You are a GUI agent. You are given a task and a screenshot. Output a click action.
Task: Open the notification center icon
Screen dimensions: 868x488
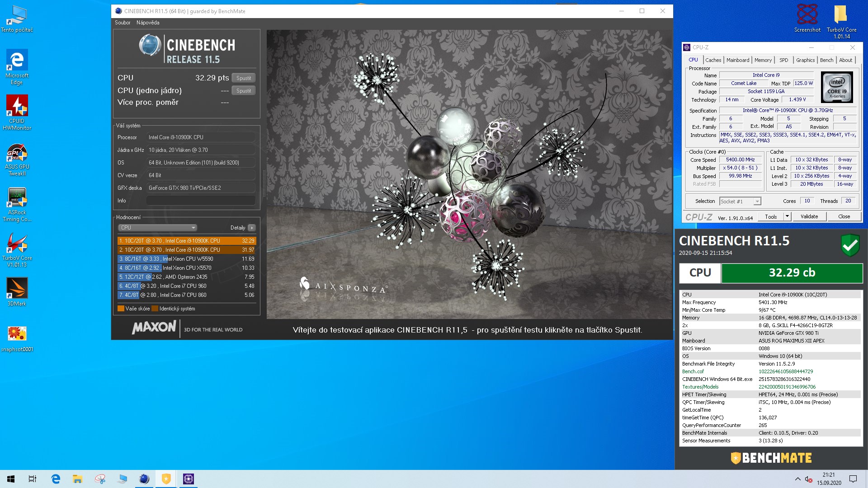tap(853, 479)
